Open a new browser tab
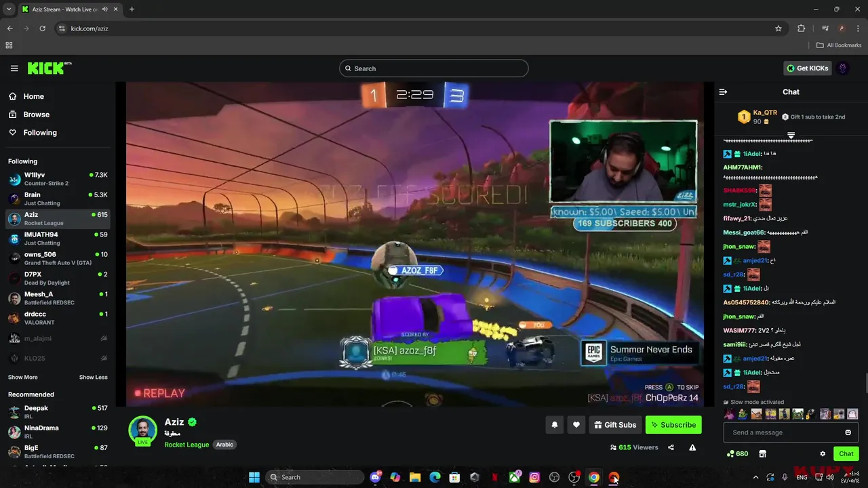 coord(132,9)
